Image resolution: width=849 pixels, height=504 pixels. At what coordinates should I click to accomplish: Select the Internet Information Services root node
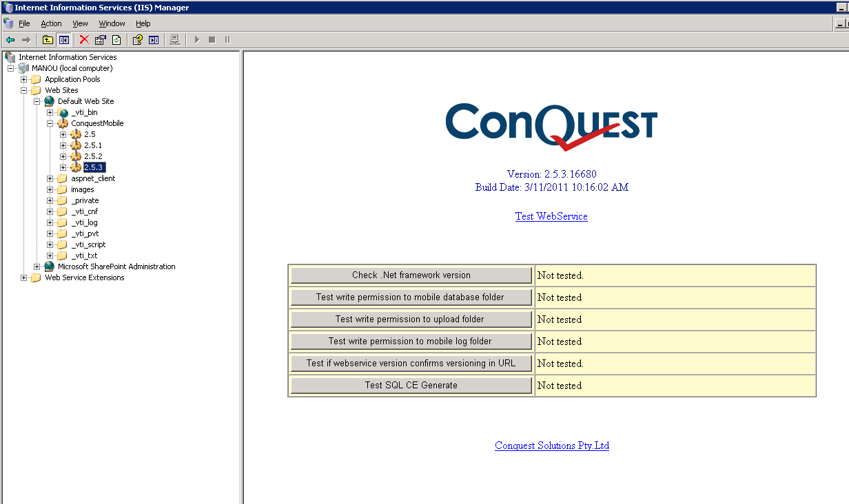tap(68, 57)
